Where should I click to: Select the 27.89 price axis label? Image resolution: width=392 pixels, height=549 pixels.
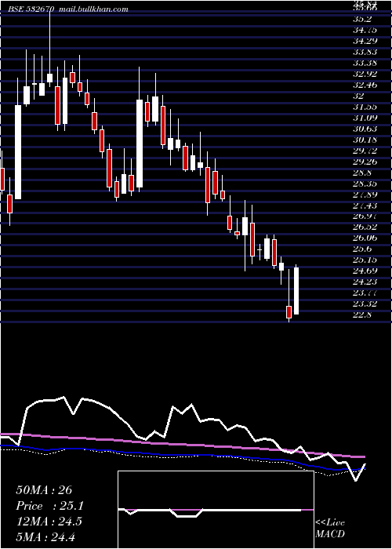(x=365, y=195)
